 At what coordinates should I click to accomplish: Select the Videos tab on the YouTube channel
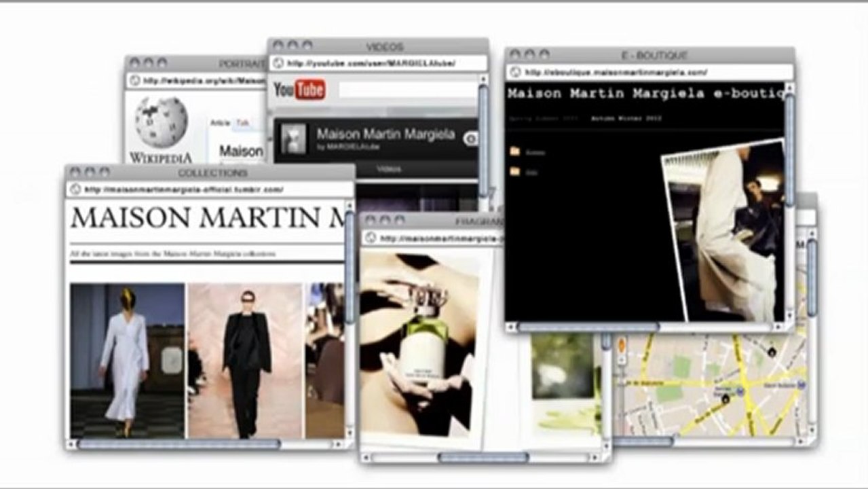pyautogui.click(x=389, y=168)
